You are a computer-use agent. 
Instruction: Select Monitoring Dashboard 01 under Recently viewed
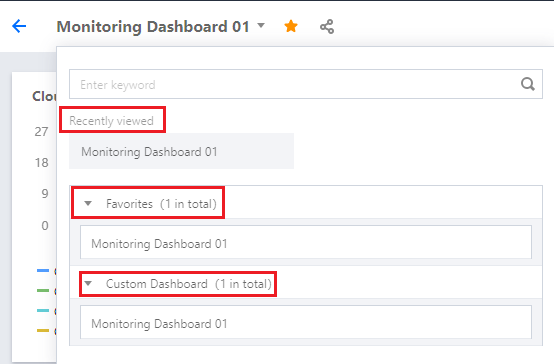181,151
